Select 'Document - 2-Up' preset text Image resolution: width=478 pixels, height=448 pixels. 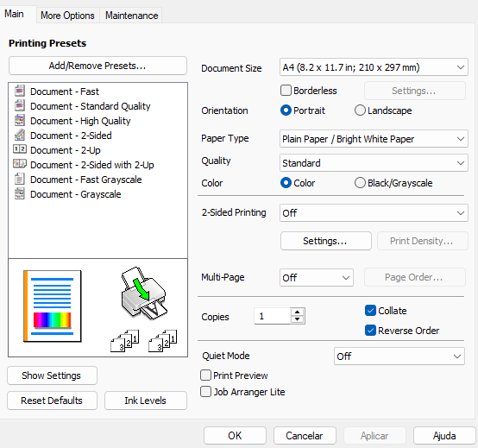[x=66, y=150]
